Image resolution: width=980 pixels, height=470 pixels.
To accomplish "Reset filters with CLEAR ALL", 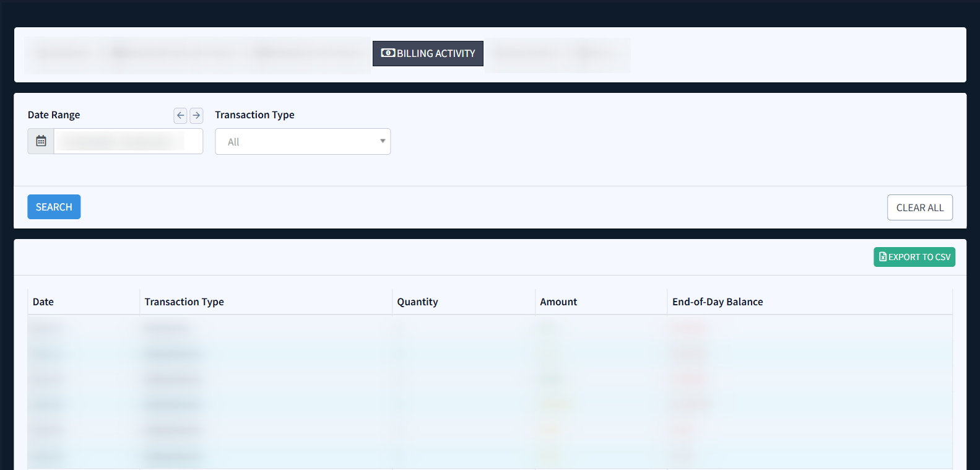I will click(x=919, y=207).
